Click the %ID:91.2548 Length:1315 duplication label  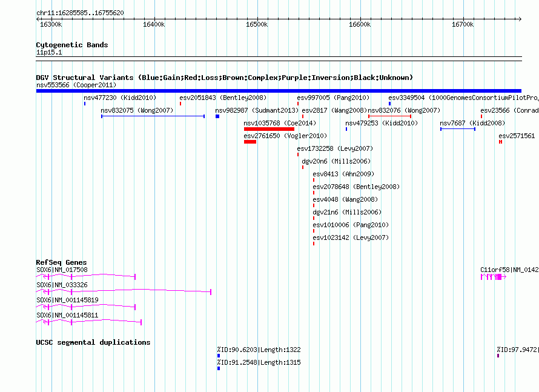coord(259,362)
